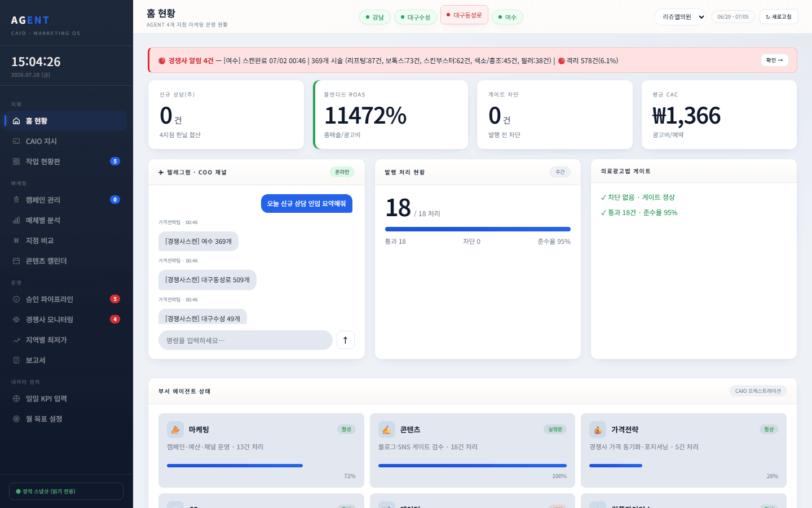Click the 콘텐츠 agent card icon
This screenshot has width=812, height=508.
(387, 430)
